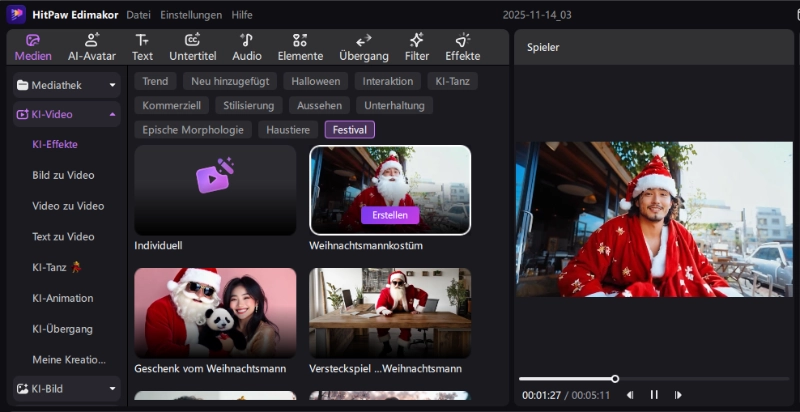
Task: Select KI-Effekte in the sidebar
Action: click(x=55, y=144)
